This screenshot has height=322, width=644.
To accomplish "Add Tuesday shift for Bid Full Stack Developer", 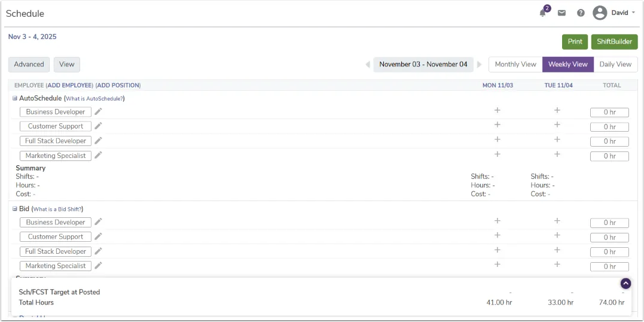I will [x=557, y=250].
